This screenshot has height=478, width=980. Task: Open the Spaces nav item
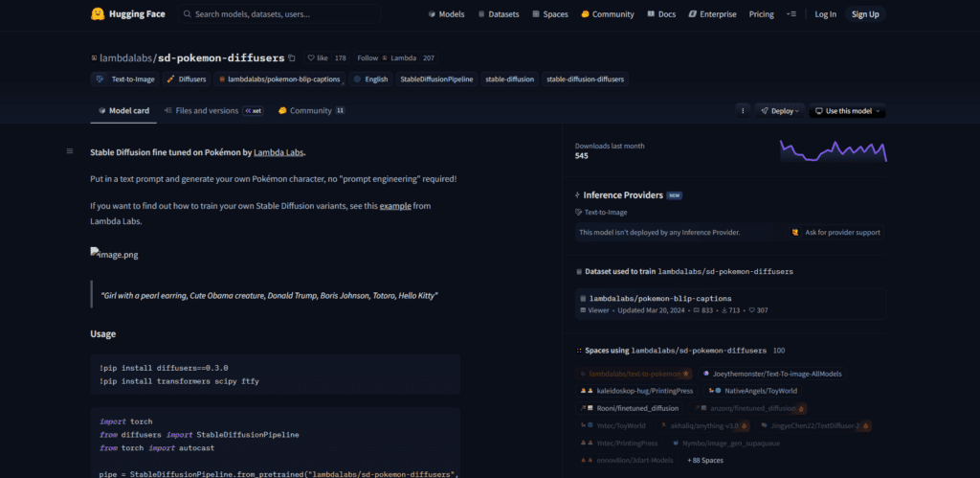point(550,13)
